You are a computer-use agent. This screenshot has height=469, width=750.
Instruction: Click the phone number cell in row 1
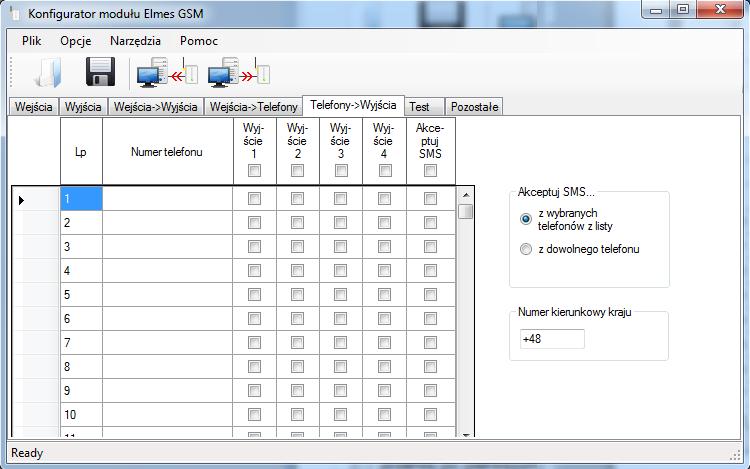point(167,198)
